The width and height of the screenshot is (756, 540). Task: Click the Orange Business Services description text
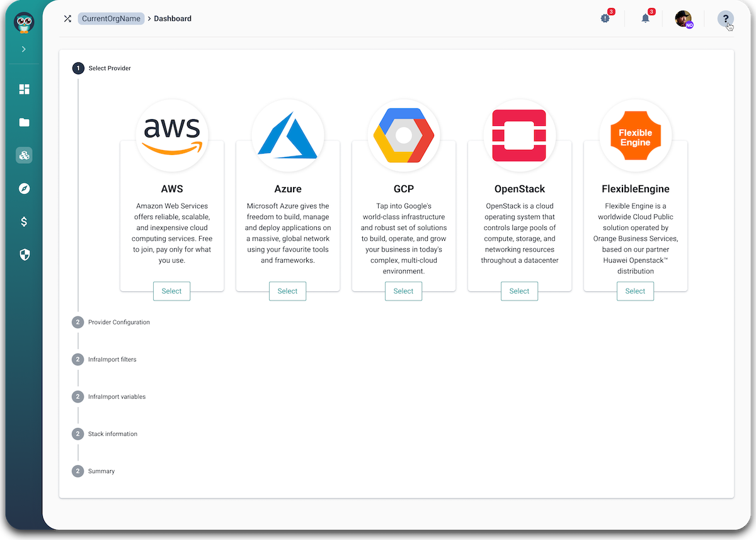(x=636, y=238)
